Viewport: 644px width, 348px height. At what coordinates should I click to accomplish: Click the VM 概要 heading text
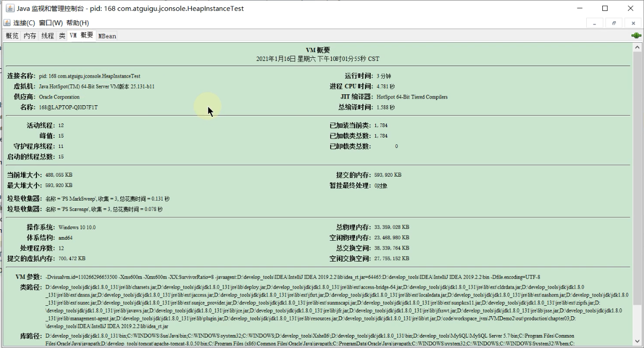coord(318,50)
